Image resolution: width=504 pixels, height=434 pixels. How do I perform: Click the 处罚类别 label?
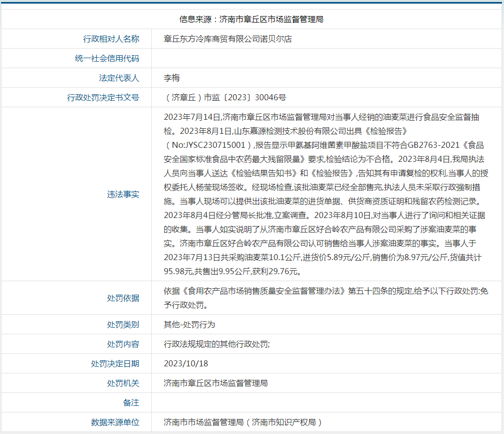click(x=123, y=325)
